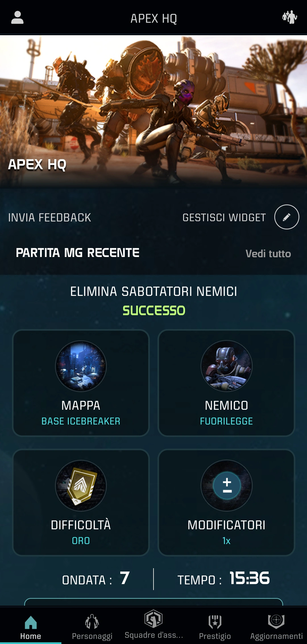Select the Fuorilegge enemy portrait
The image size is (307, 644).
pyautogui.click(x=227, y=366)
